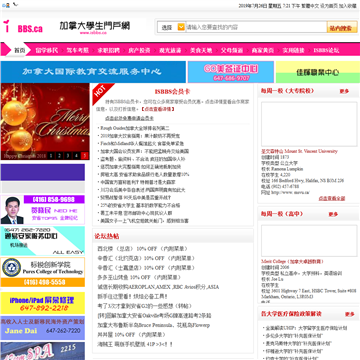Open the iPhone/iPad 屏幕修理 yellow ad

(x=42, y=303)
